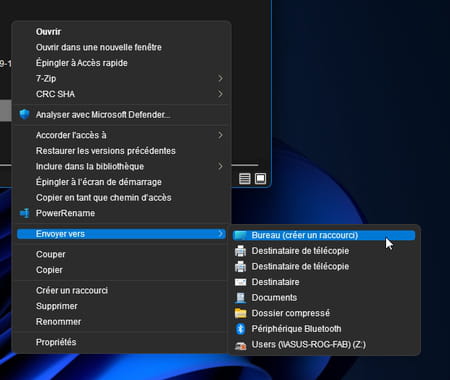Expand Inclure dans la bibliothèque arrow

click(220, 166)
